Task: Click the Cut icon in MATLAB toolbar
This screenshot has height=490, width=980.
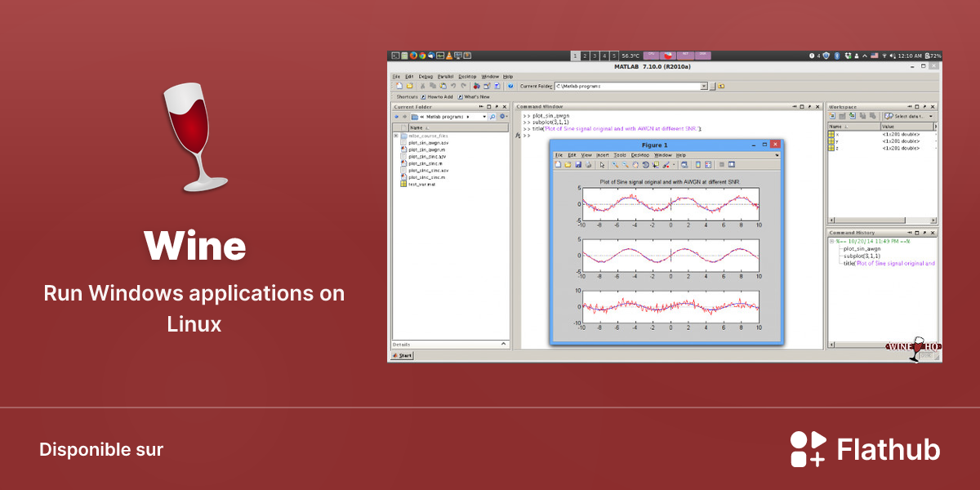Action: 423,86
